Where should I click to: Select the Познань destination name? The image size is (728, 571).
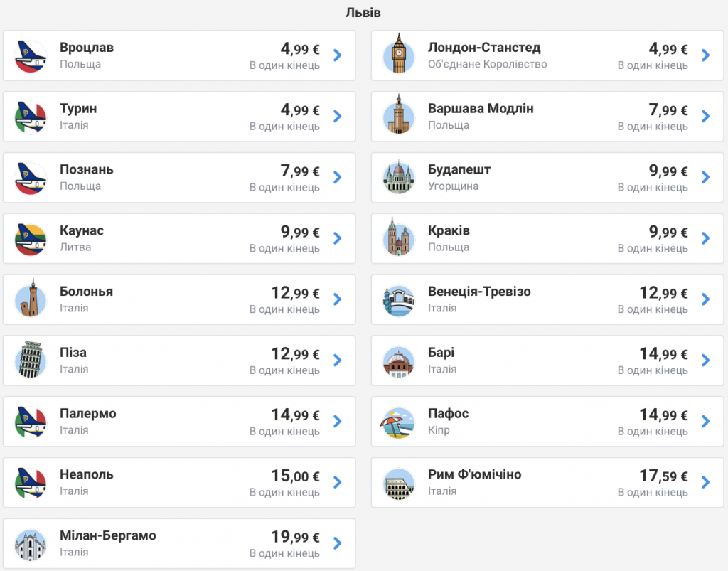click(86, 169)
